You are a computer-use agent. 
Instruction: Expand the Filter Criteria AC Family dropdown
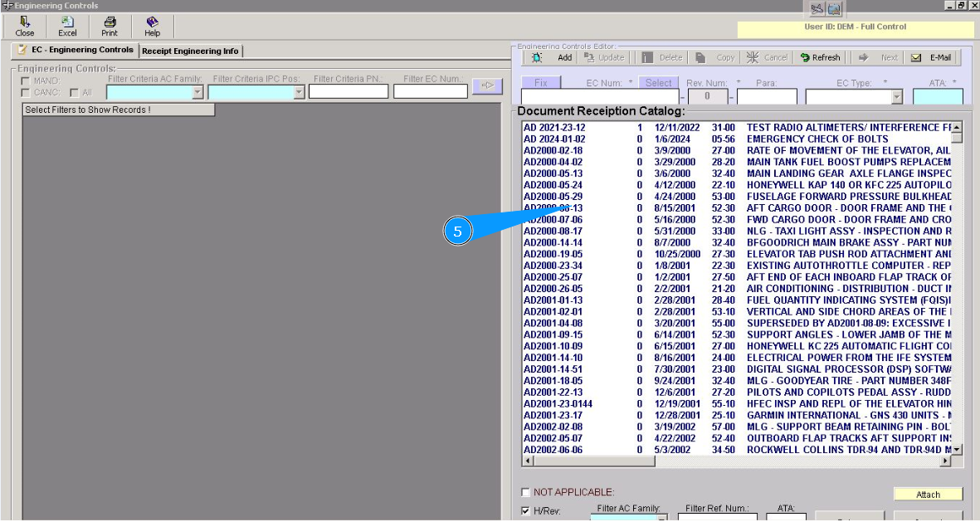[x=197, y=92]
